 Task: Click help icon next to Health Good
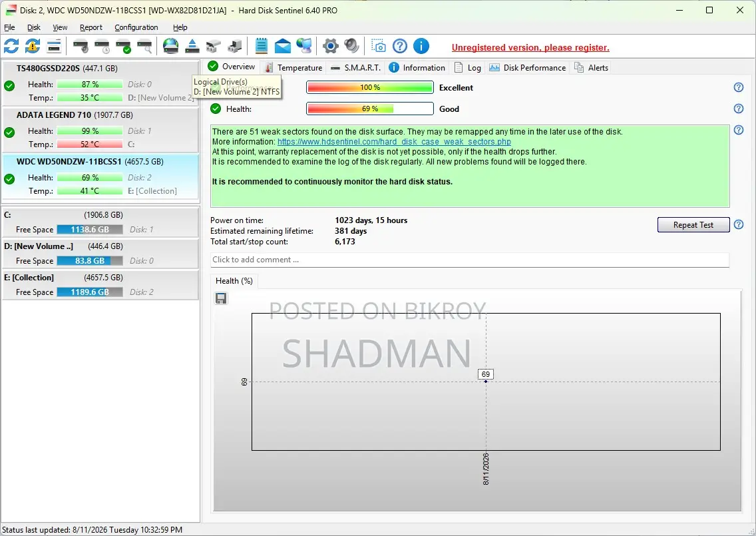pyautogui.click(x=739, y=109)
